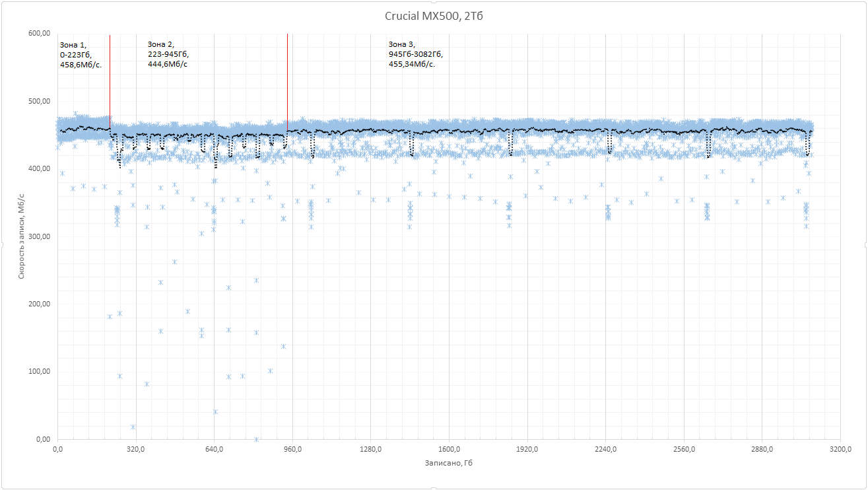Click the "0,0" horizontal axis label

57,450
